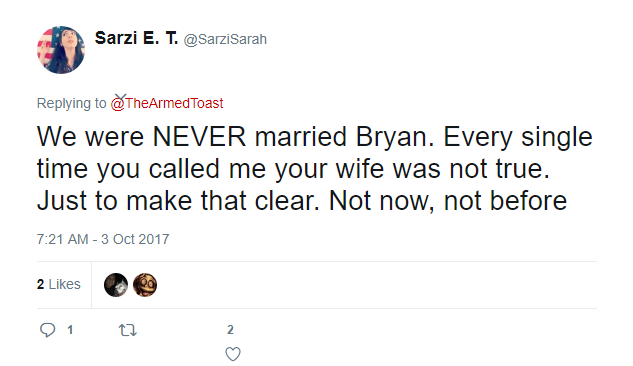Click the reply count 1
633x366 pixels.
70,330
